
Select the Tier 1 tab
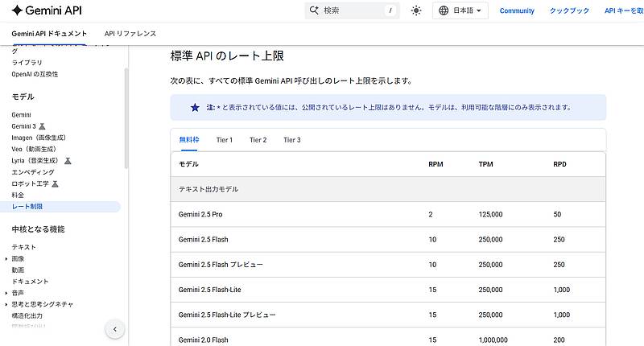[225, 140]
